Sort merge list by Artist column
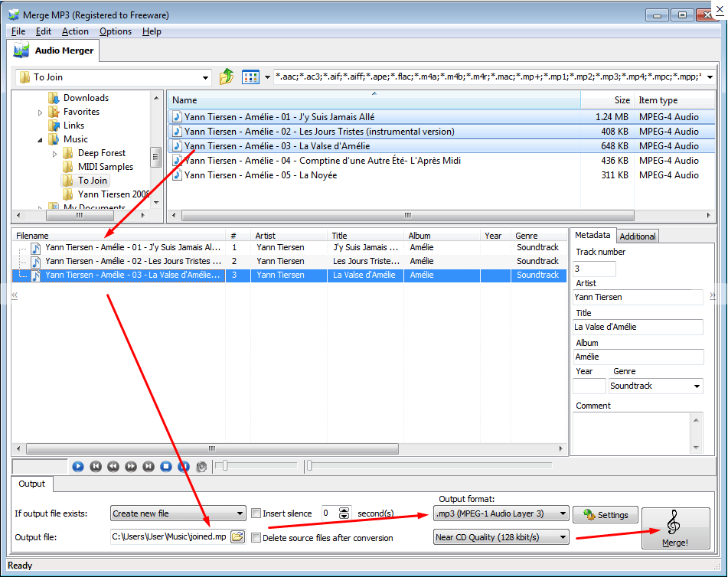The image size is (728, 577). pos(289,236)
